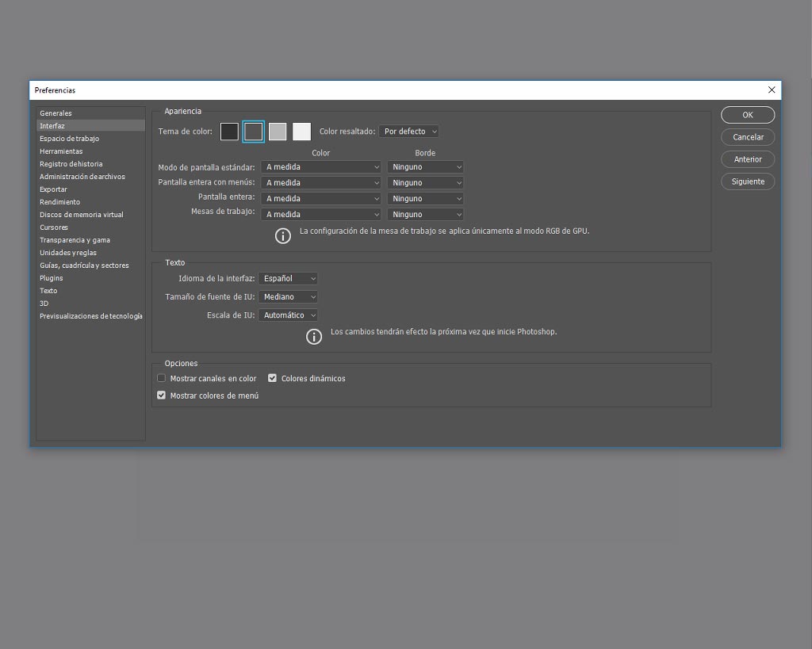Open Espacio de trabajo preferences
The height and width of the screenshot is (649, 812).
90,139
